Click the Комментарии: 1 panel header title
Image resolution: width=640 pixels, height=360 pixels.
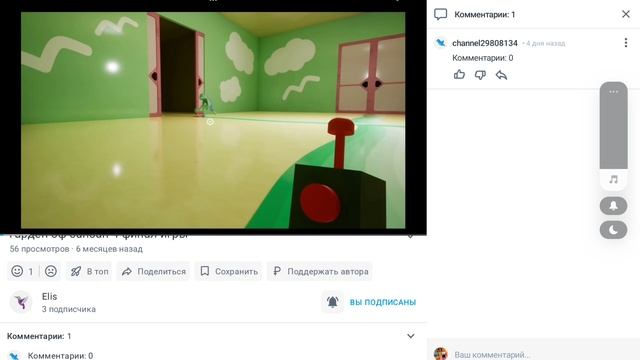(484, 14)
